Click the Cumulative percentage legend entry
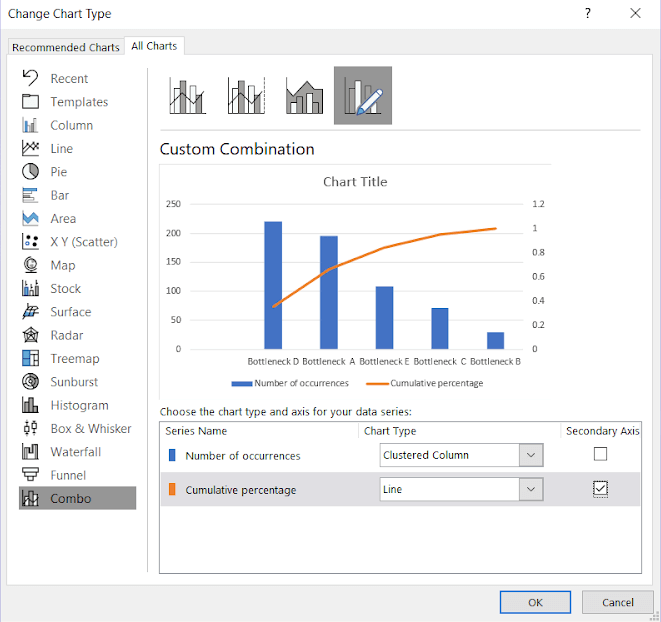The image size is (661, 622). (425, 383)
